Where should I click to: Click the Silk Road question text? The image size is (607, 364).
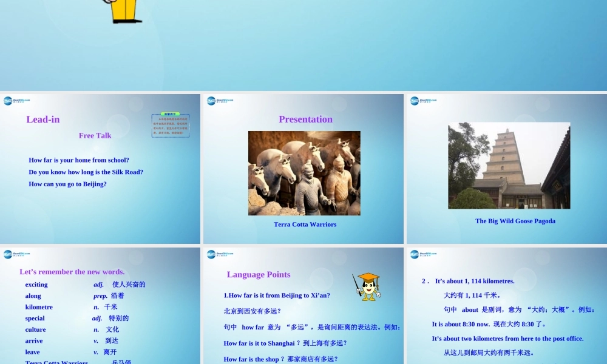(86, 172)
